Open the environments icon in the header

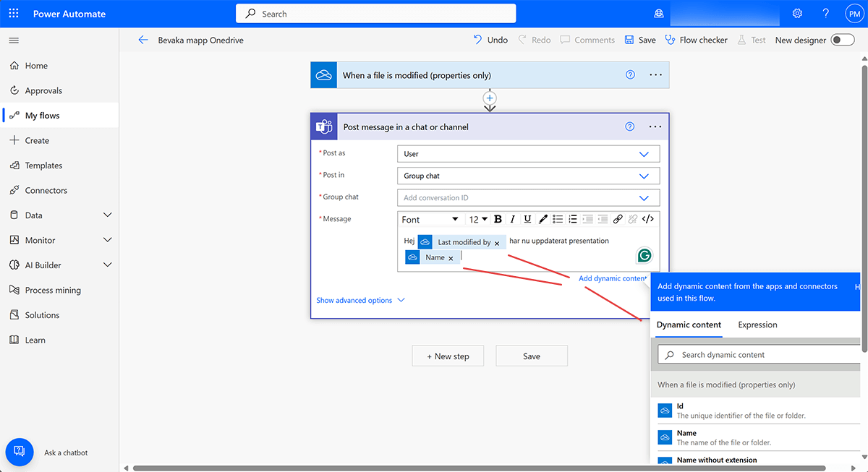[x=658, y=14]
